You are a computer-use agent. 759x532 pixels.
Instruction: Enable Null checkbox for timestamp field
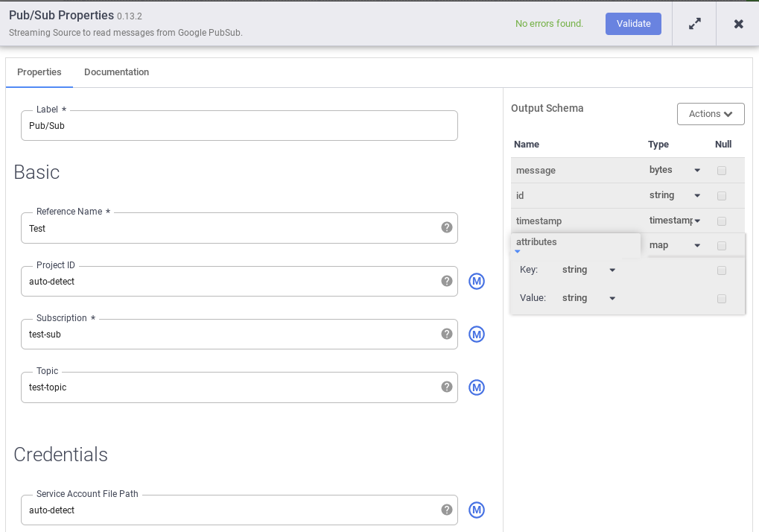pyautogui.click(x=722, y=221)
